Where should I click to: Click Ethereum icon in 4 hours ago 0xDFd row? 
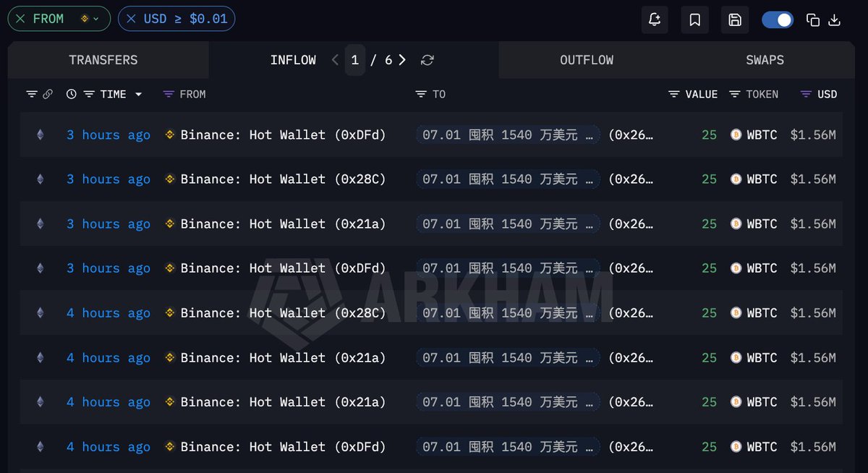[40, 446]
